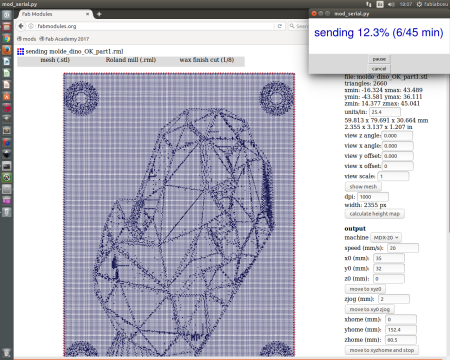
Task: Open the mods bookmark
Action: coord(26,39)
